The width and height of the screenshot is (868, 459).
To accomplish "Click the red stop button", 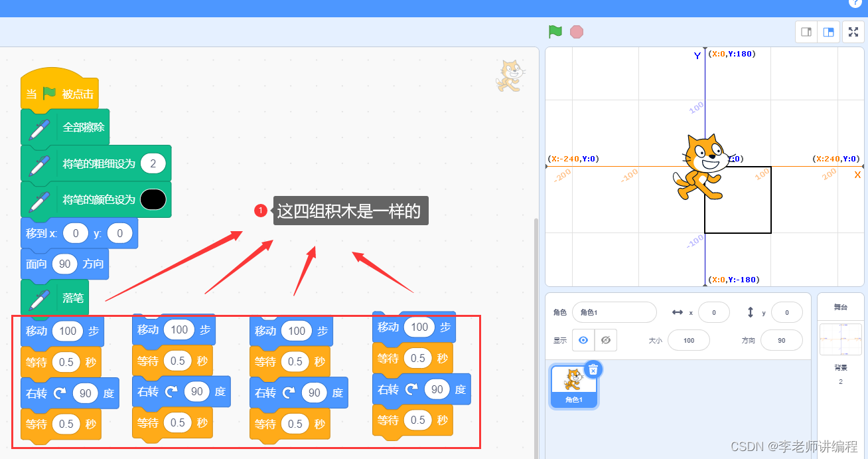I will (577, 32).
